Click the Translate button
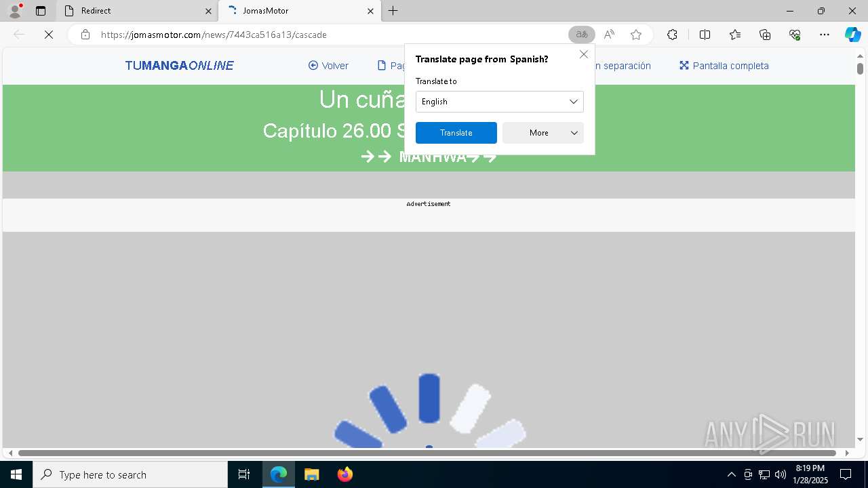This screenshot has width=868, height=488. click(x=456, y=133)
